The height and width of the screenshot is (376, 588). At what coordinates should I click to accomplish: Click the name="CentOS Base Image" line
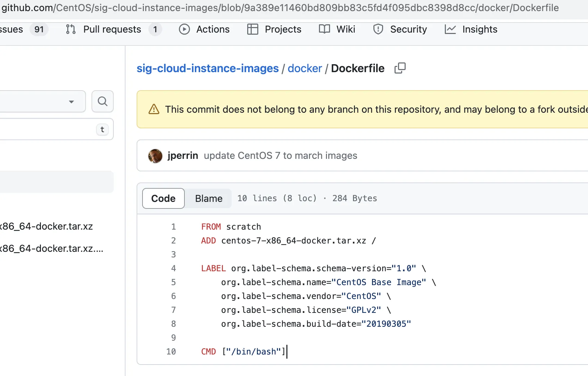coord(329,282)
